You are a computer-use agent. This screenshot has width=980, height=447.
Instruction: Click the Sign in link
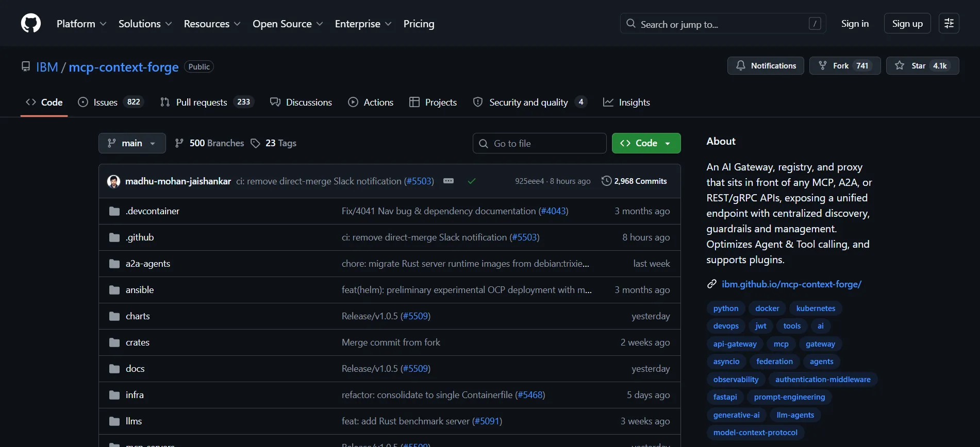855,24
